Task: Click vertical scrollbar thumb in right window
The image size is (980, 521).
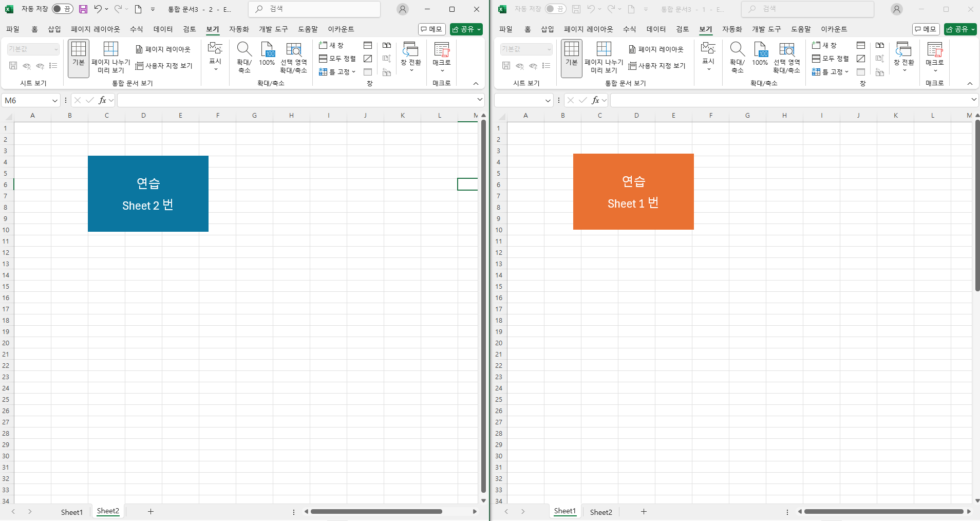Action: click(x=977, y=206)
